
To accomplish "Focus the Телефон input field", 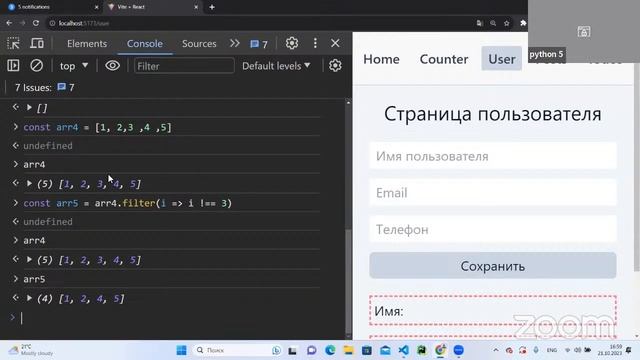I will coord(493,229).
